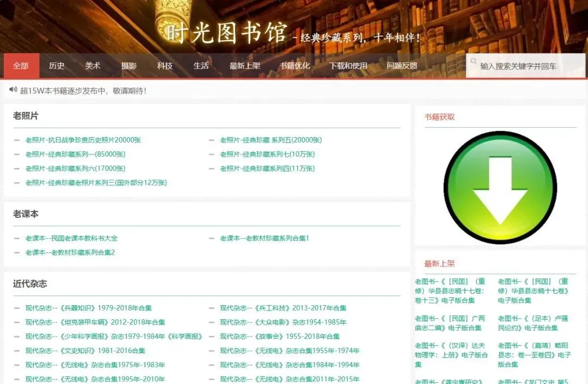The image size is (588, 384).
Task: Open 老课本--民国老课本教科书大全 link
Action: [x=71, y=238]
